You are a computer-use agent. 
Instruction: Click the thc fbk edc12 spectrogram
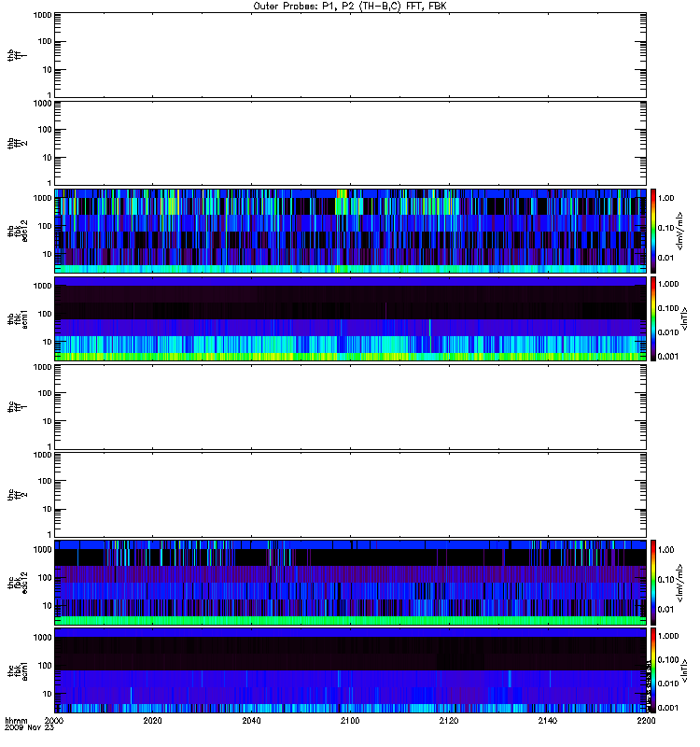tap(350, 583)
